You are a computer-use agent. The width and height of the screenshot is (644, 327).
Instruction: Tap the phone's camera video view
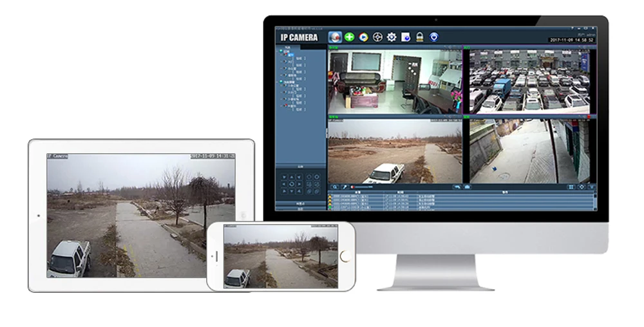coord(281,256)
